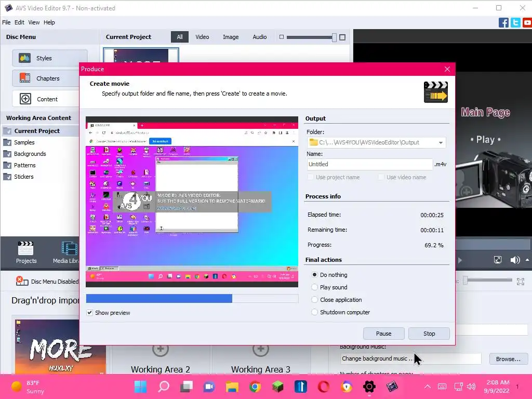
Task: Adjust the zoom slider below the preview volume
Action: tap(488, 280)
